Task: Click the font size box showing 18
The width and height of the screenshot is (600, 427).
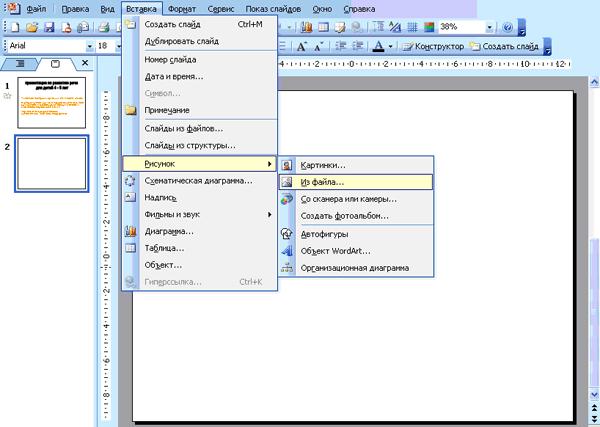Action: coord(106,46)
